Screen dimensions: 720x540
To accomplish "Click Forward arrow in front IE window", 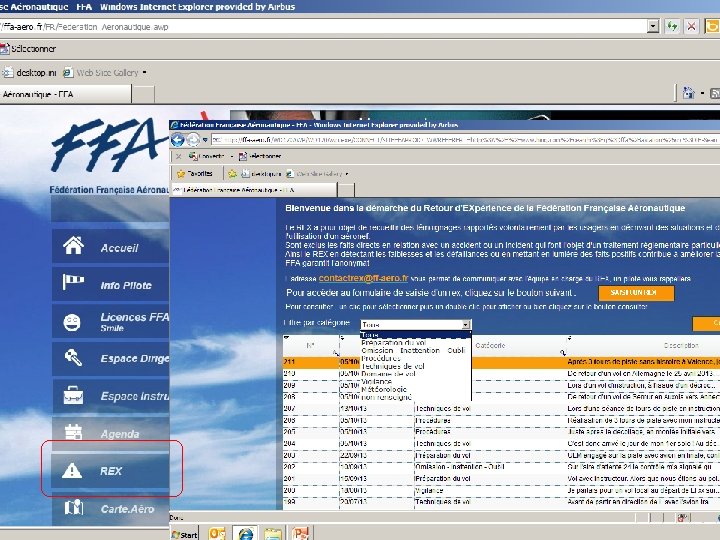I will pyautogui.click(x=193, y=140).
